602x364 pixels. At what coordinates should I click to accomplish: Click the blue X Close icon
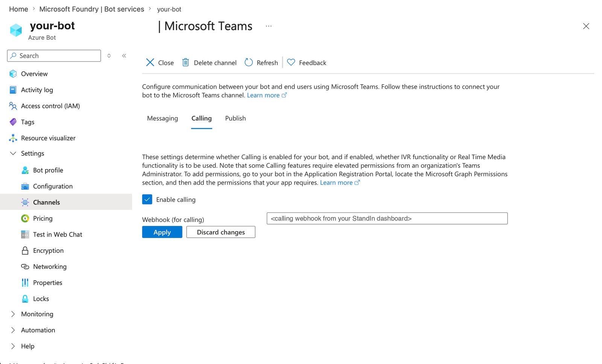(150, 62)
